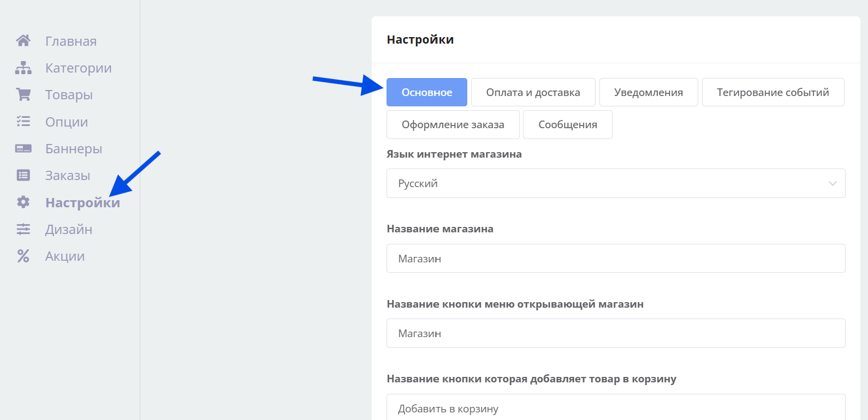Open the Уведомления tab
Image resolution: width=868 pixels, height=420 pixels.
(648, 92)
